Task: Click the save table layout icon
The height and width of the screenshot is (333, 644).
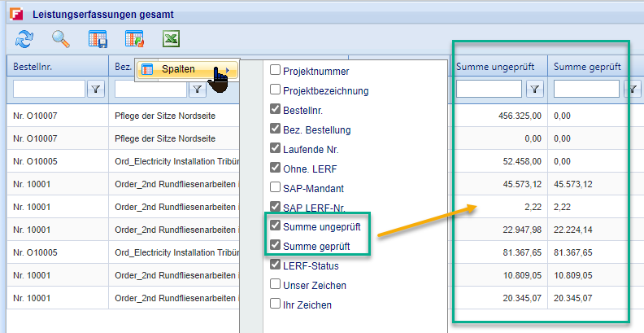Action: [98, 38]
